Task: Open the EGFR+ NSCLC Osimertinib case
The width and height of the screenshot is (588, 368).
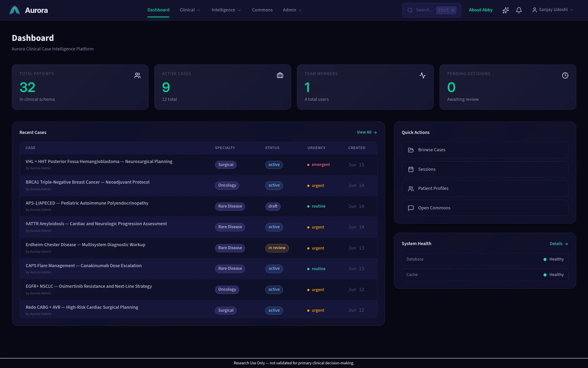Action: click(x=89, y=286)
